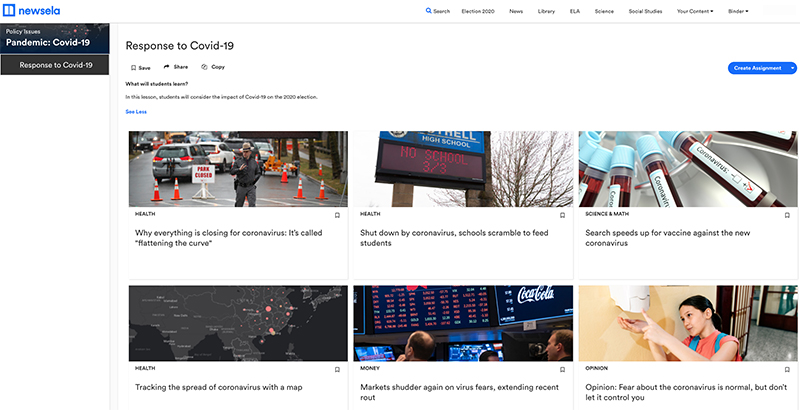Open the Binder dropdown menu
The height and width of the screenshot is (410, 800).
click(738, 11)
